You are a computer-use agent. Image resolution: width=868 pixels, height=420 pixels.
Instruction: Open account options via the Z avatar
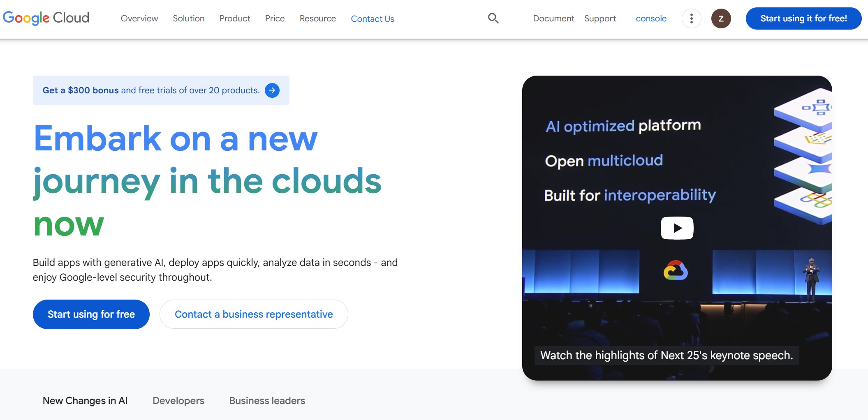click(721, 18)
